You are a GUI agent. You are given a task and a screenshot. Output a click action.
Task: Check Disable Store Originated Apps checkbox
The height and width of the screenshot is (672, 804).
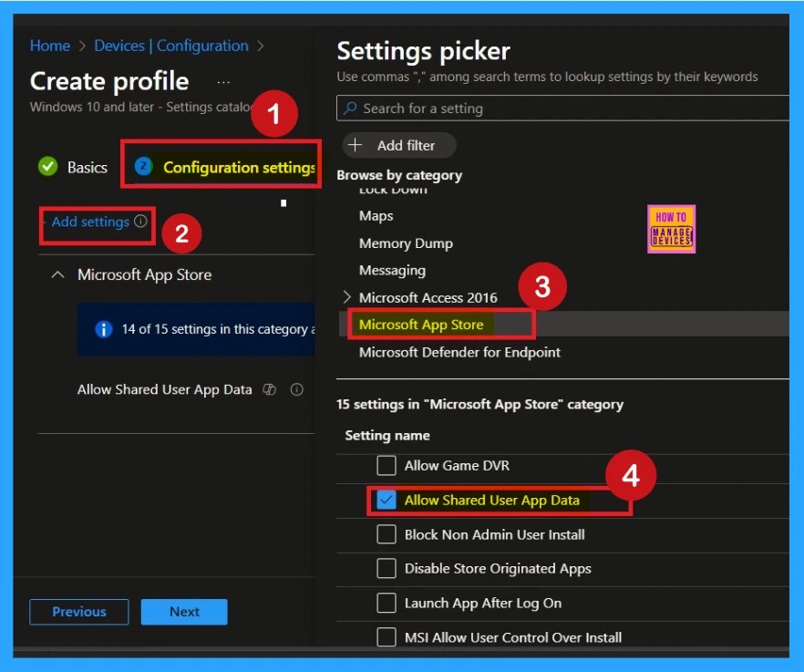[387, 568]
